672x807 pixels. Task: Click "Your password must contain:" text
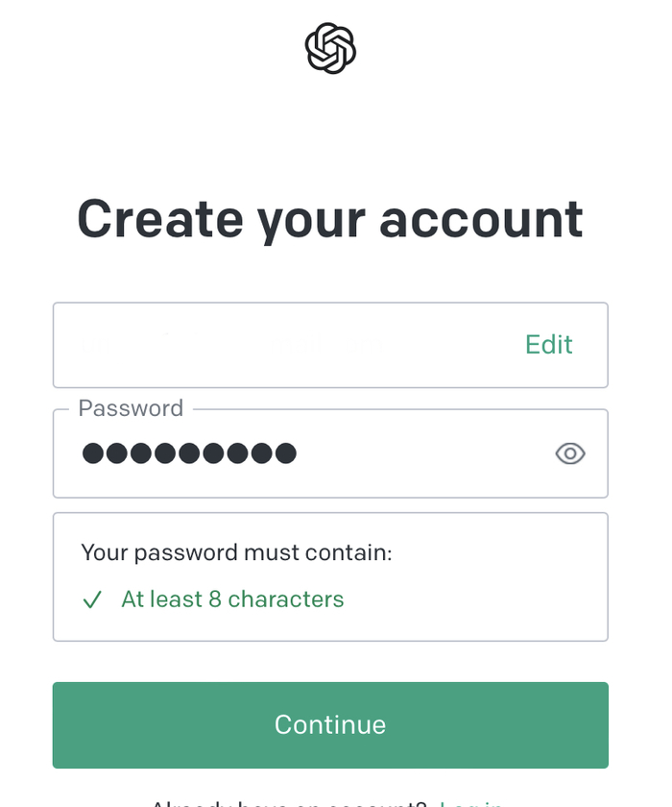[x=236, y=552]
